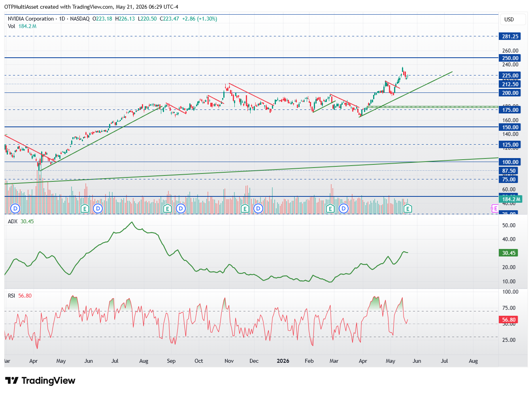Click the 240.00 price scale value
This screenshot has height=394, width=532.
(x=510, y=64)
